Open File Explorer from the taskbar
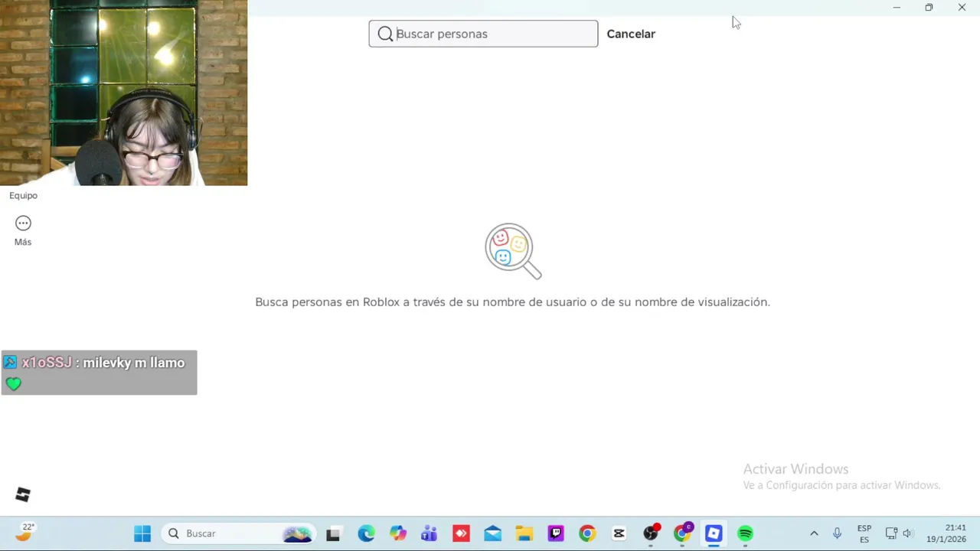Viewport: 980px width, 551px height. (x=524, y=533)
